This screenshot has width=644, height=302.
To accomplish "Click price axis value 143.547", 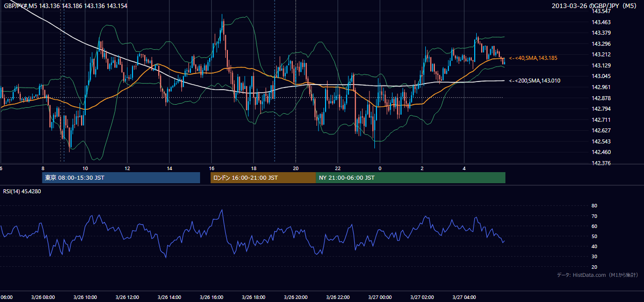I will [601, 11].
